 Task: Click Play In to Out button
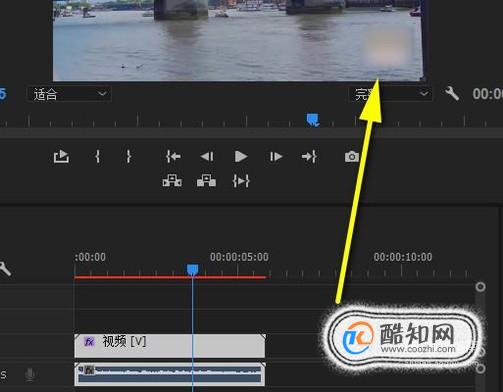[x=241, y=181]
